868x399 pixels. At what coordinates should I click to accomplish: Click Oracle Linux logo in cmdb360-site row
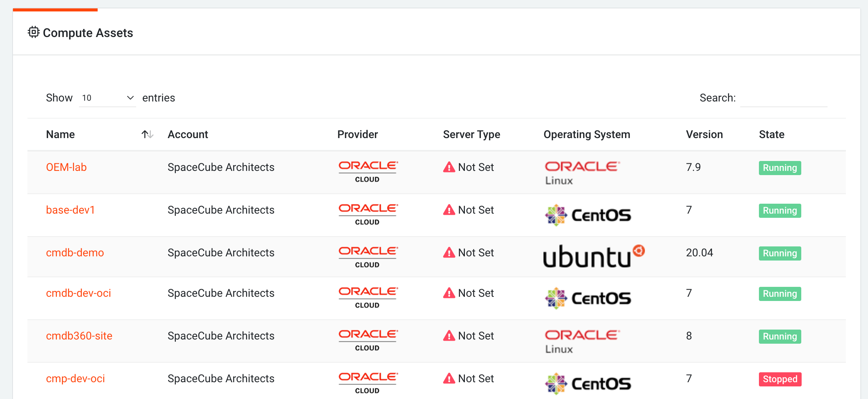click(x=582, y=341)
